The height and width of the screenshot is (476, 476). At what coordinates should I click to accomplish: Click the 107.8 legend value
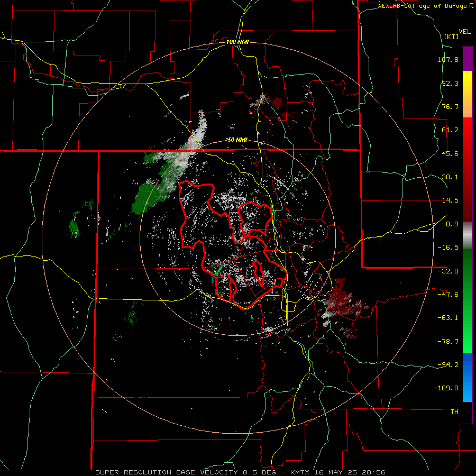[x=448, y=59]
